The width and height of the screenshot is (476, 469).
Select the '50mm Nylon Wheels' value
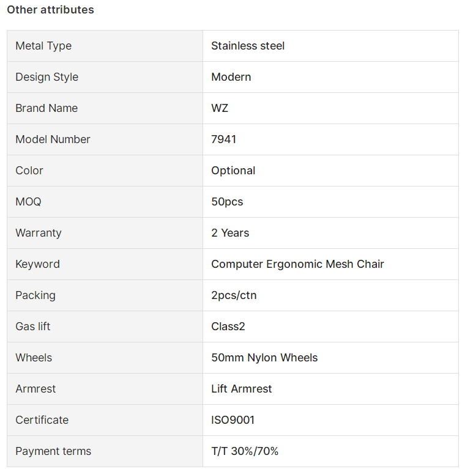[264, 358]
